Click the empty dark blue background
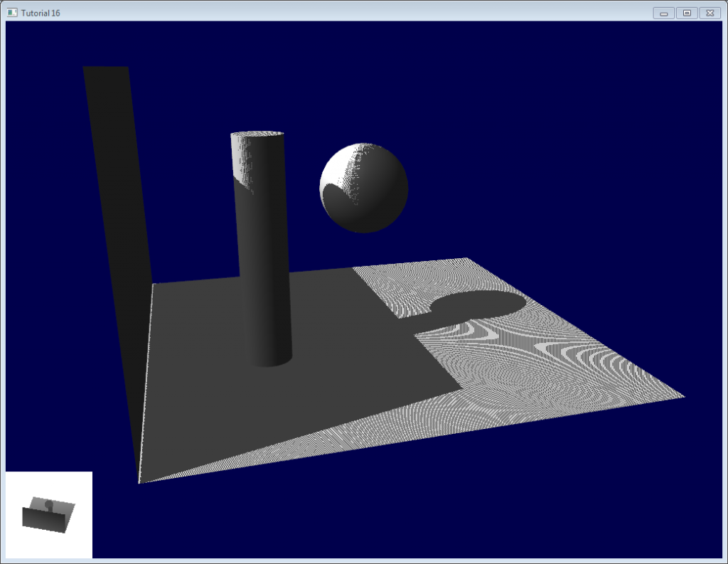This screenshot has width=728, height=564. click(x=569, y=142)
